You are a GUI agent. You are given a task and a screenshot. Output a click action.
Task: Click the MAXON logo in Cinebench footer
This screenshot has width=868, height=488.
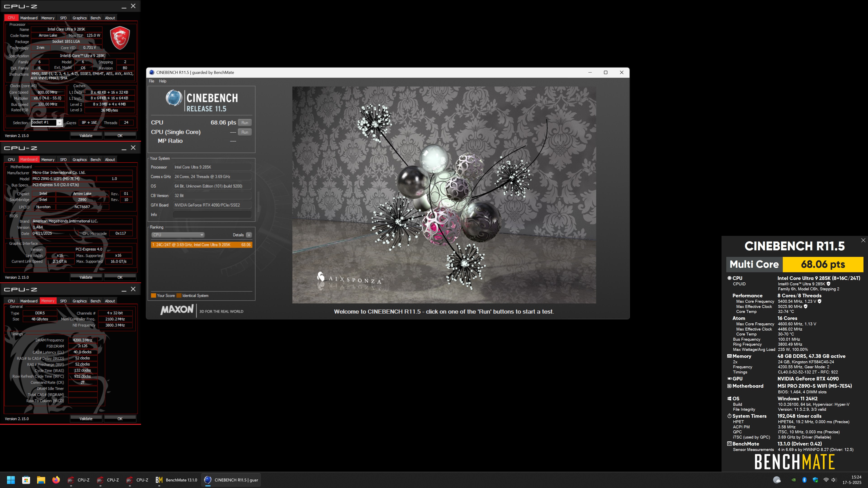pyautogui.click(x=177, y=310)
